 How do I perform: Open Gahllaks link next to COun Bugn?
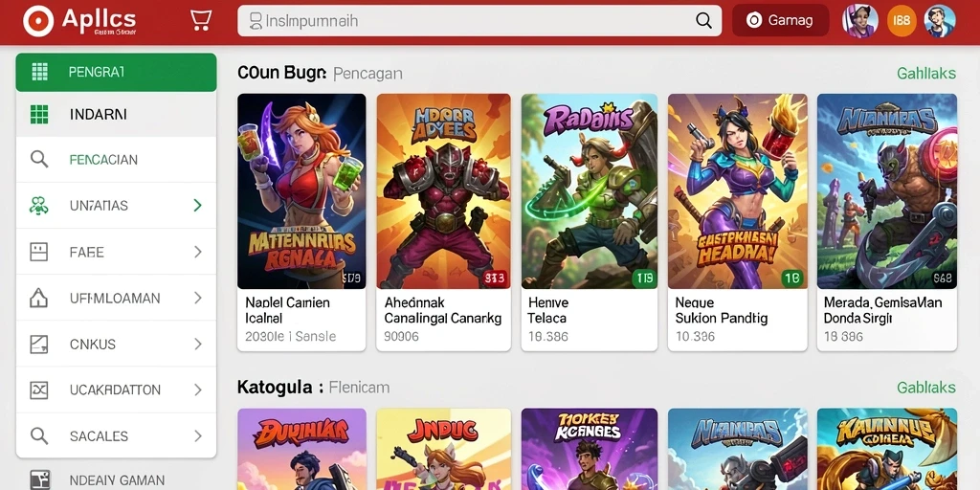pyautogui.click(x=926, y=74)
